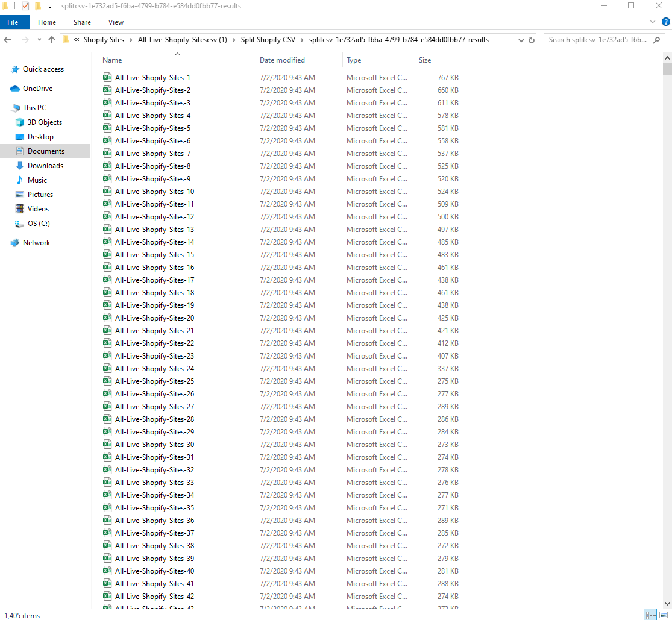Select Quick access in navigation pane
672x620 pixels.
(43, 69)
